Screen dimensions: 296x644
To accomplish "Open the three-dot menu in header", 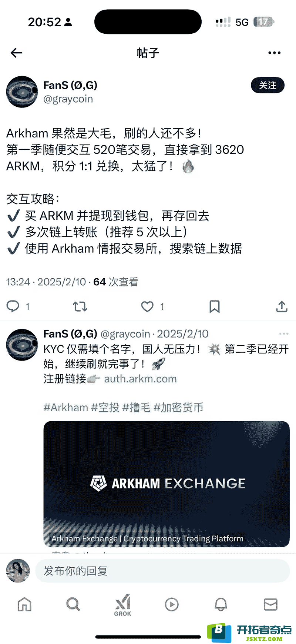I will [x=274, y=53].
